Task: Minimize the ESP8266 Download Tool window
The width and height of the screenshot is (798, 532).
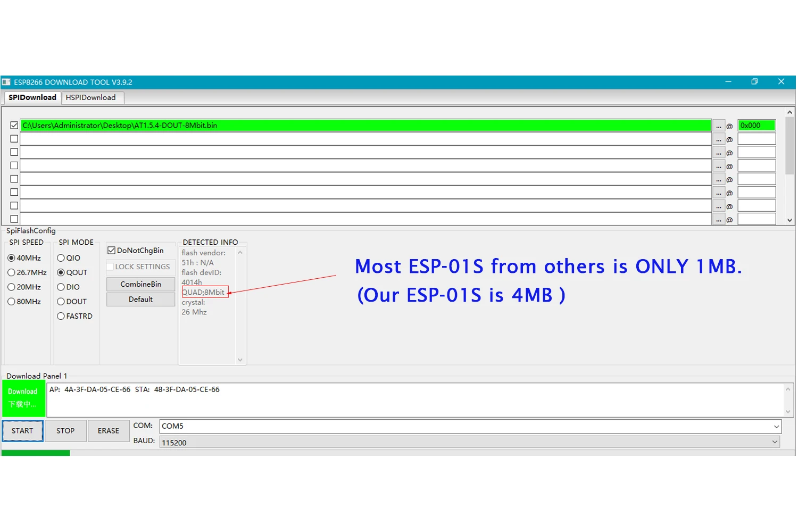Action: click(x=728, y=82)
